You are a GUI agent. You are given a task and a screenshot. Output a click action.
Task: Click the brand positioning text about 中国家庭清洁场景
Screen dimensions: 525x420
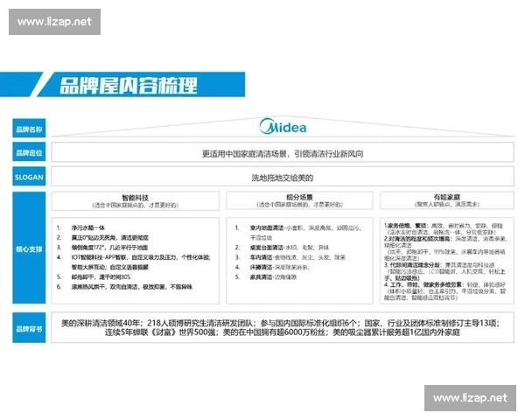[282, 153]
